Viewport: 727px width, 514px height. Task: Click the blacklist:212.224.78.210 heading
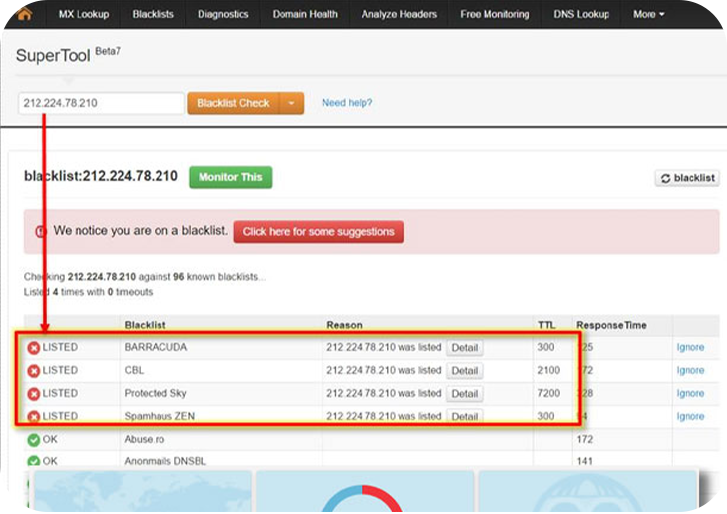pos(101,176)
